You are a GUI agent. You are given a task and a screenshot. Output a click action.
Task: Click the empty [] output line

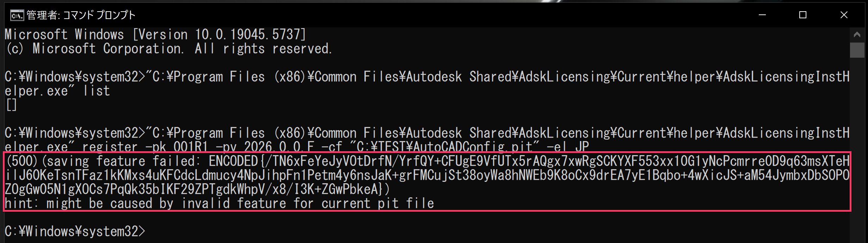coord(11,104)
